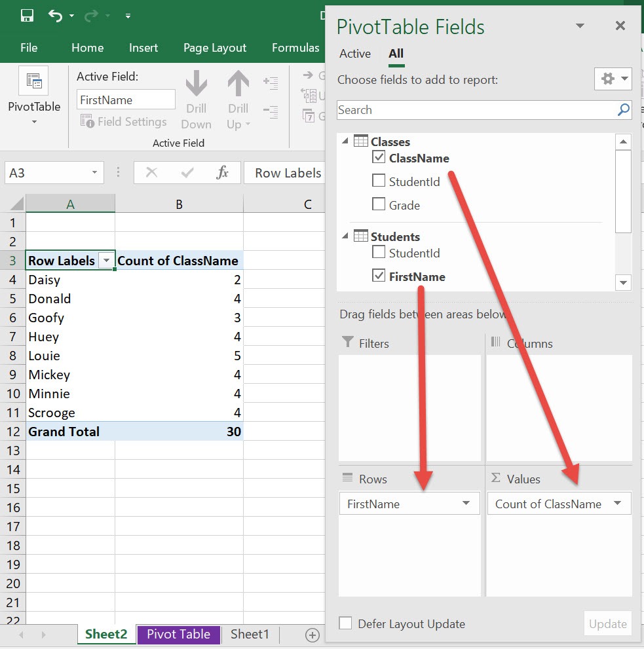644x649 pixels.
Task: Click the search magnifier icon
Action: [x=623, y=109]
